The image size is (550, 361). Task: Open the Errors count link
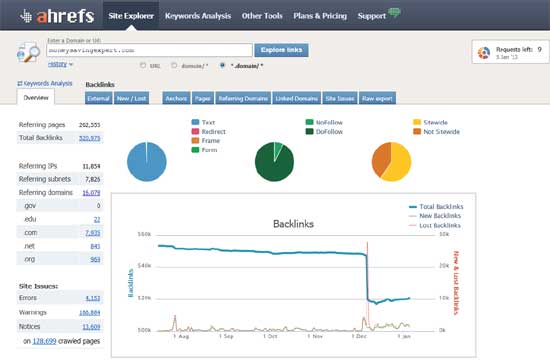93,298
